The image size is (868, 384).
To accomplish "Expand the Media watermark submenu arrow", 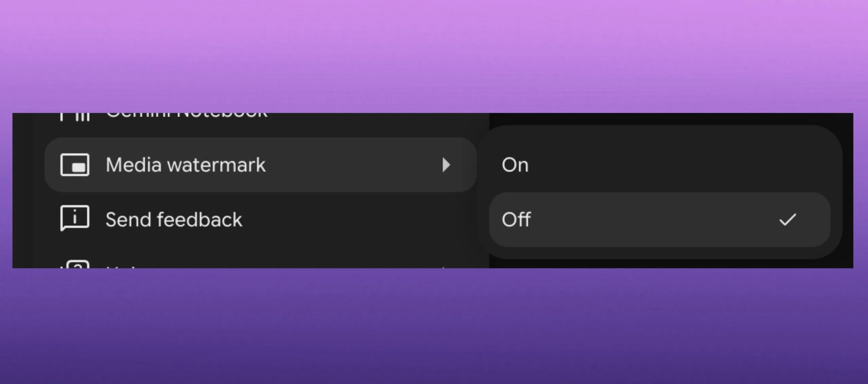I will click(x=446, y=165).
